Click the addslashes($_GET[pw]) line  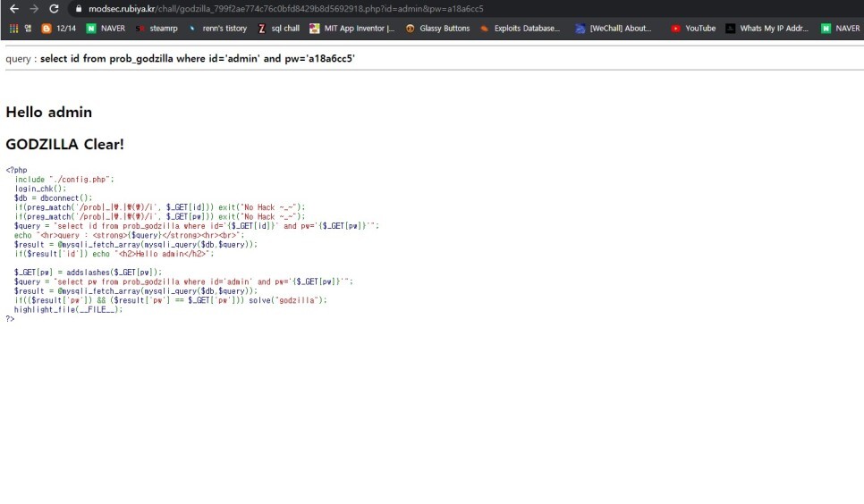tap(89, 273)
